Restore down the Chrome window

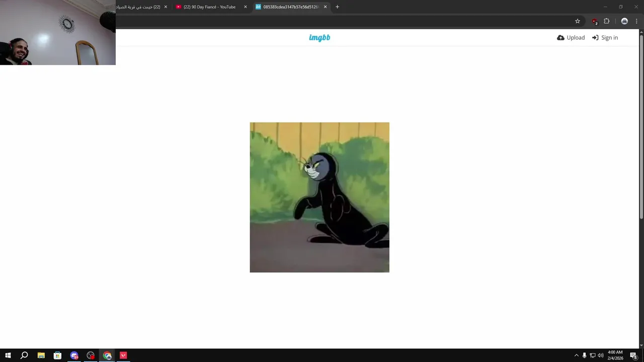coord(621,7)
